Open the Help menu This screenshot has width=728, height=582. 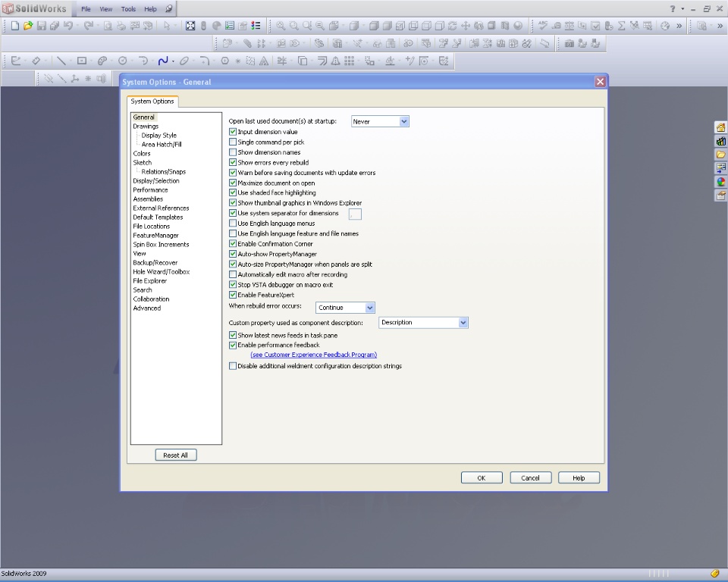(150, 9)
